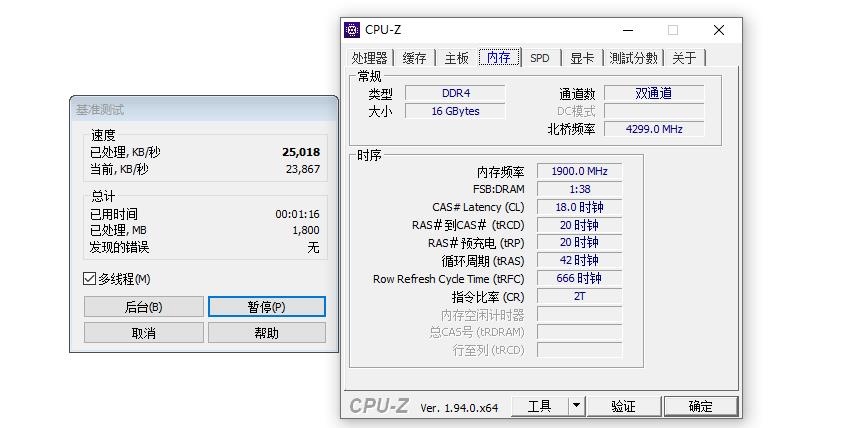Minimize the CPU-Z window
Viewport: 849px width, 428px height.
point(628,30)
